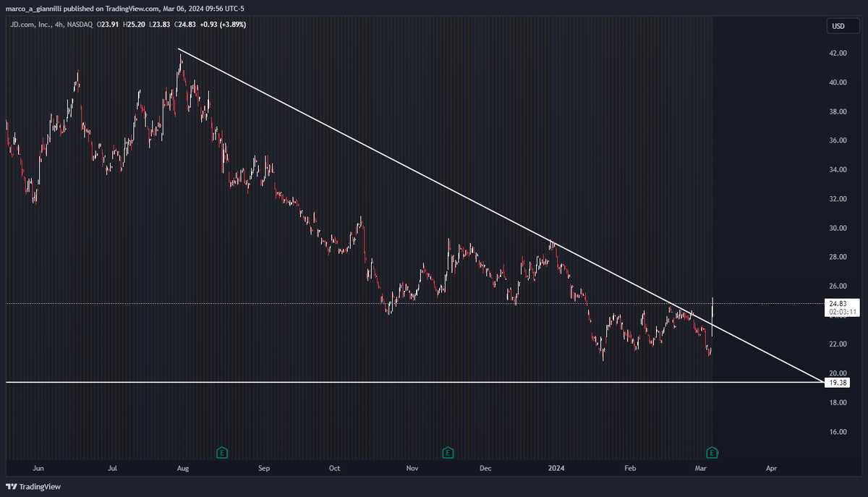This screenshot has height=497, width=868.
Task: Click the 40.00 price axis label
Action: tap(838, 82)
